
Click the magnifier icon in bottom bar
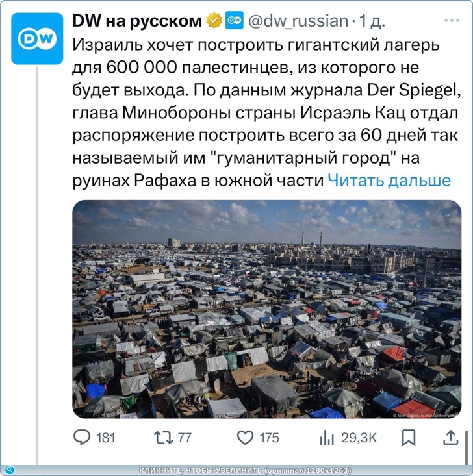pos(9,470)
